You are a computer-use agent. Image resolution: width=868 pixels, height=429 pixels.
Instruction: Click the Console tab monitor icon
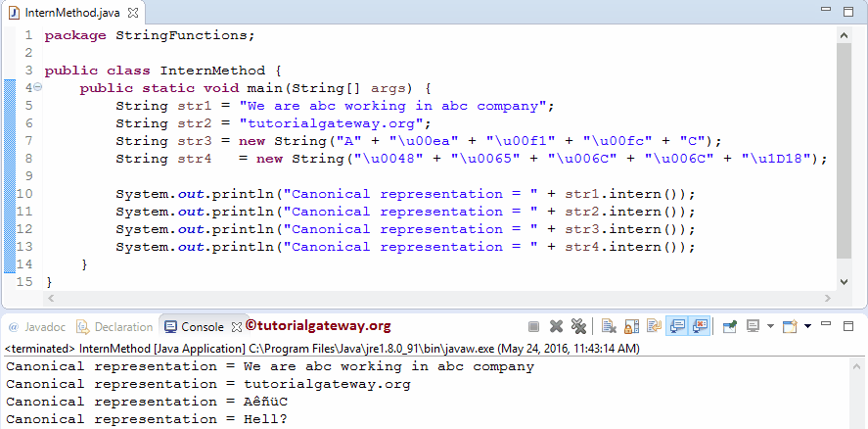tap(171, 327)
